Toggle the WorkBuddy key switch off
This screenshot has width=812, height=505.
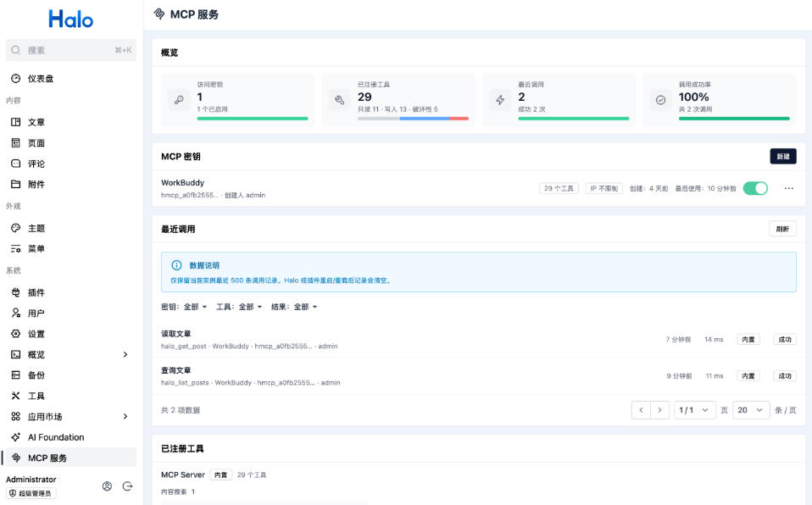coord(755,189)
